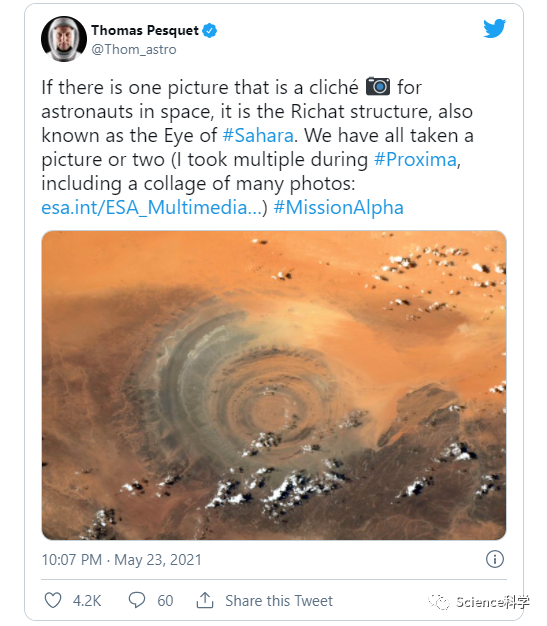Image resolution: width=547 pixels, height=626 pixels.
Task: Follow the esa.int/ESA_Multimedia link
Action: [x=152, y=208]
